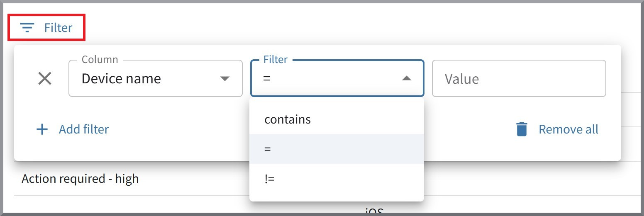Click the partially visible iOS cell
The image size is (644, 216).
click(x=373, y=211)
